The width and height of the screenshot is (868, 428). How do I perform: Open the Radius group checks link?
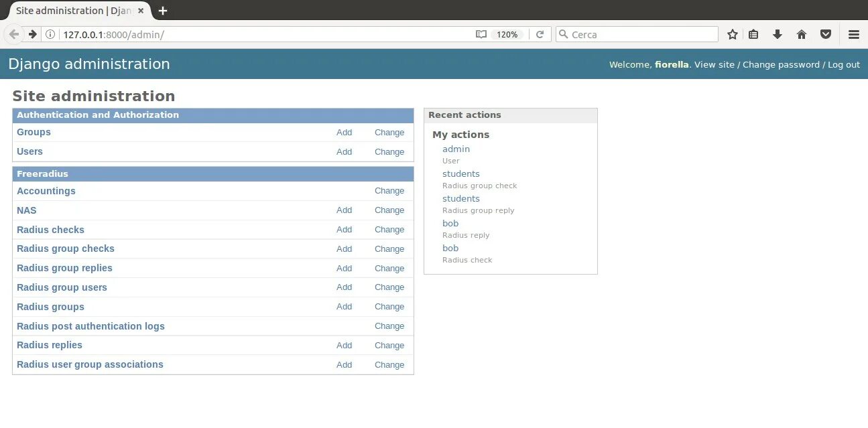(x=66, y=248)
